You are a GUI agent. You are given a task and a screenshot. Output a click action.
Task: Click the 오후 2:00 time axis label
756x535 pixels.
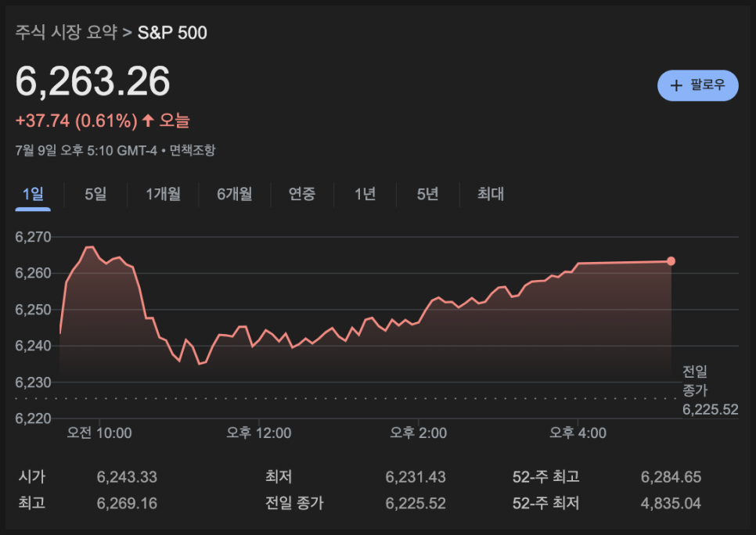pyautogui.click(x=419, y=433)
